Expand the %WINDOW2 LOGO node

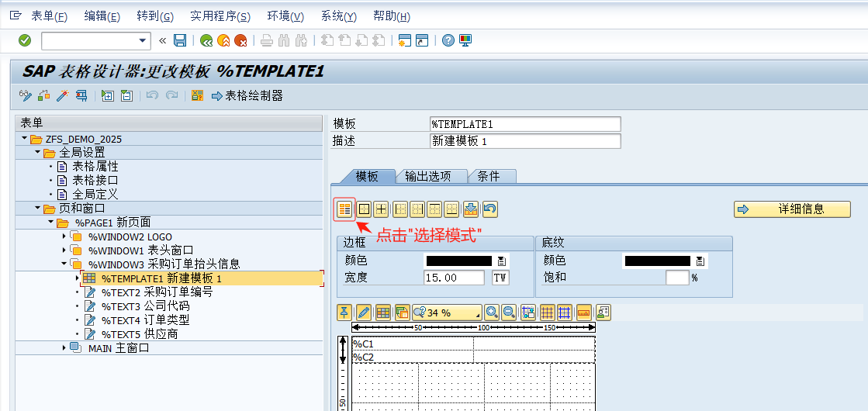tap(64, 237)
